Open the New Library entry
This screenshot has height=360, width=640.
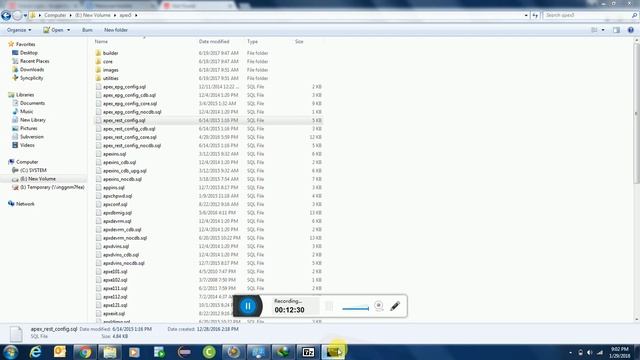(x=33, y=120)
